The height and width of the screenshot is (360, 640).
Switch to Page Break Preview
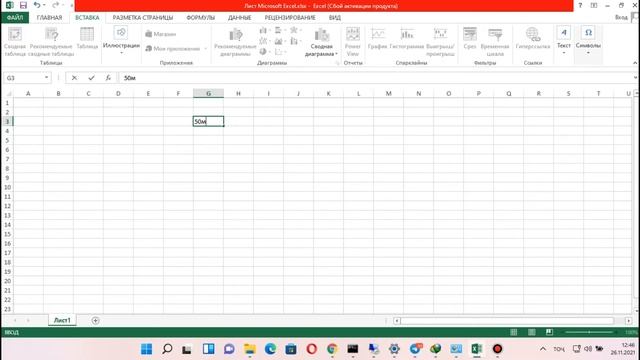coord(549,332)
